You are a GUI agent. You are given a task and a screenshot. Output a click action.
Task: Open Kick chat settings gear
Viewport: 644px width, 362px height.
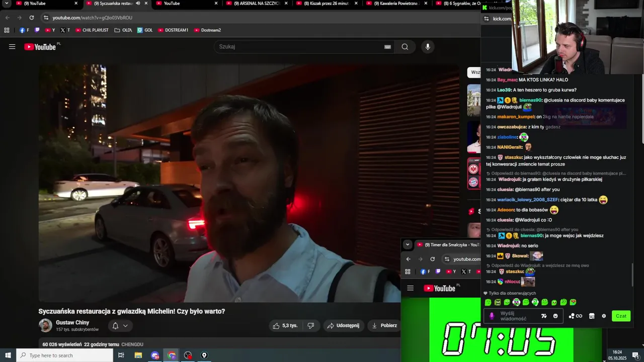[604, 316]
